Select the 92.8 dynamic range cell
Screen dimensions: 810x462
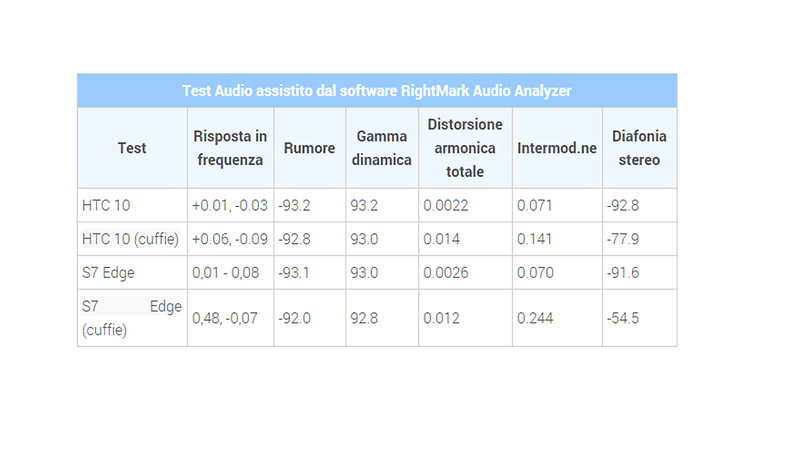click(364, 318)
